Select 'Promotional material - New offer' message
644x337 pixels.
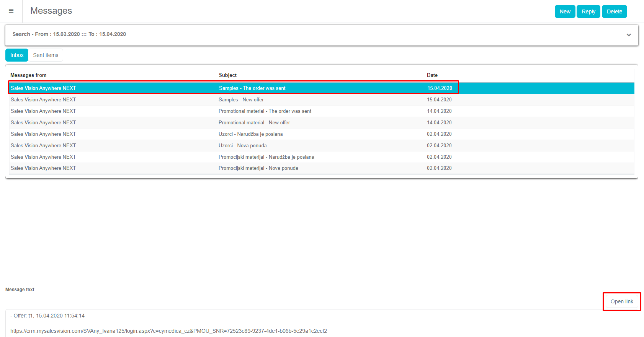pos(254,122)
